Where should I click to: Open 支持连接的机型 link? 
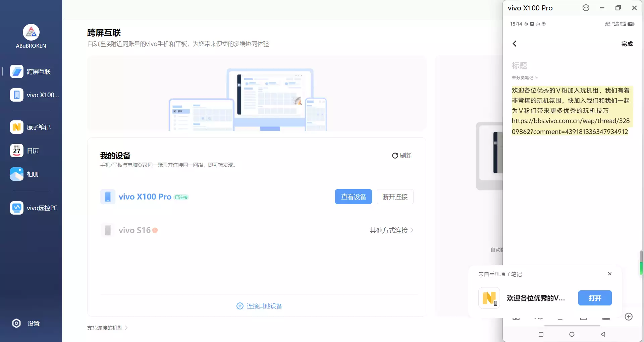tap(107, 328)
